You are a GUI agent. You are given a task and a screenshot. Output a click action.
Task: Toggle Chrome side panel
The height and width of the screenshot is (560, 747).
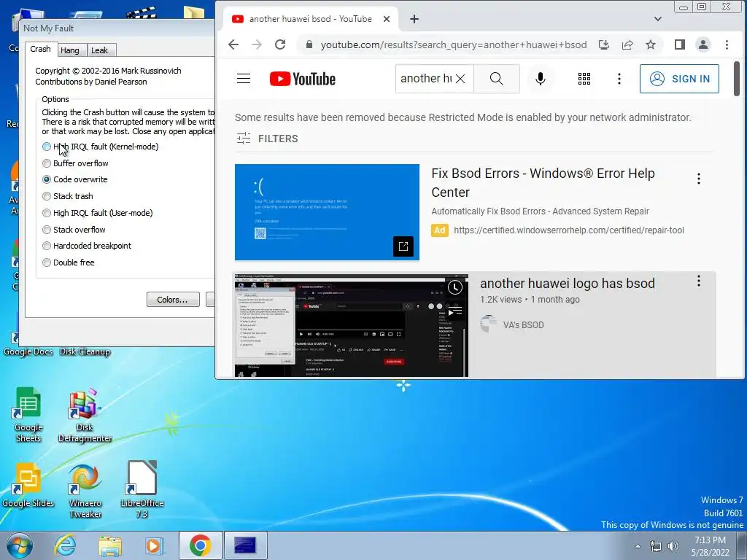680,44
